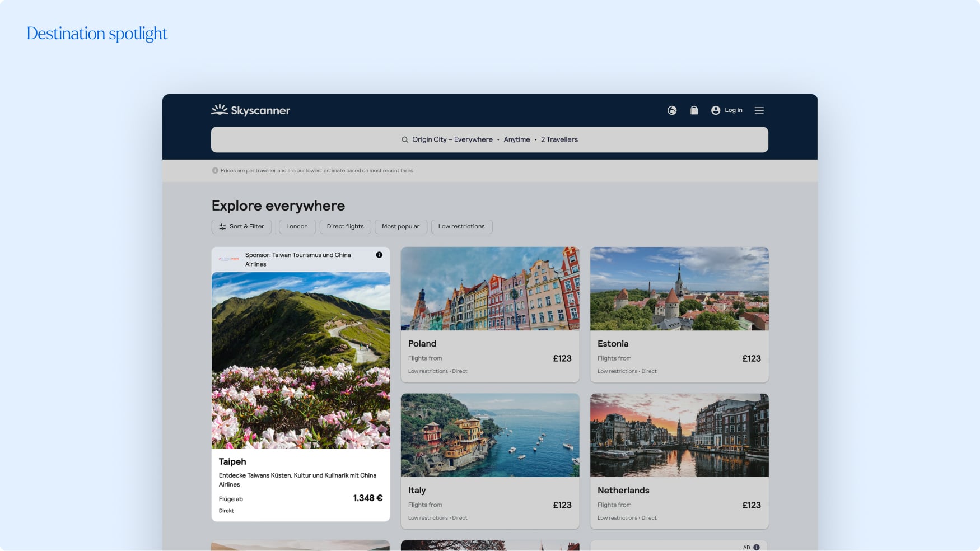The height and width of the screenshot is (551, 980).
Task: Open Sort & Filter
Action: 241,227
